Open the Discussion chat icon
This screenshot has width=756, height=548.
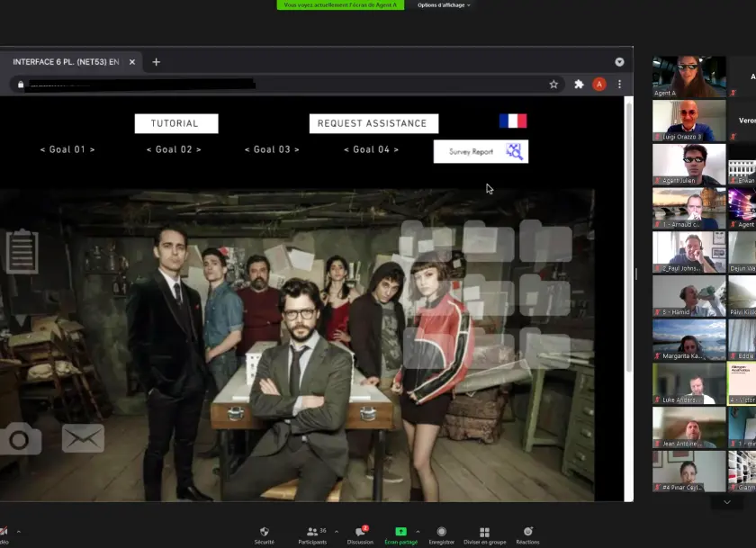pos(360,532)
